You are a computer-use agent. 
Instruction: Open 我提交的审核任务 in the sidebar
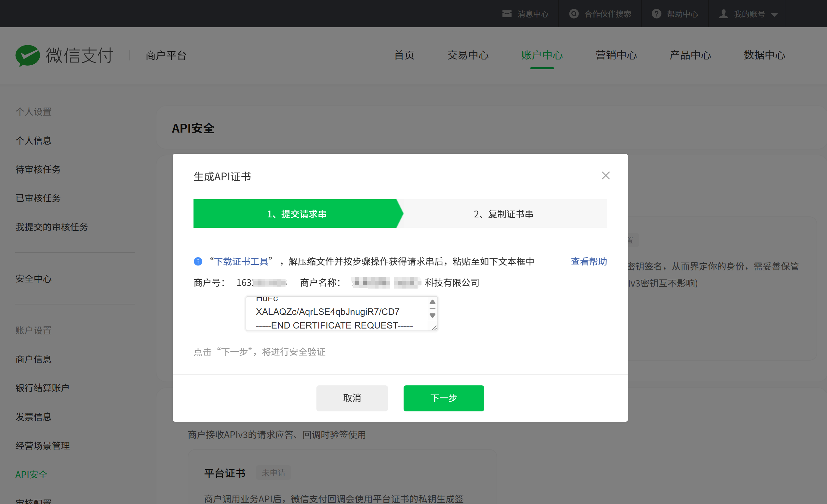click(52, 227)
